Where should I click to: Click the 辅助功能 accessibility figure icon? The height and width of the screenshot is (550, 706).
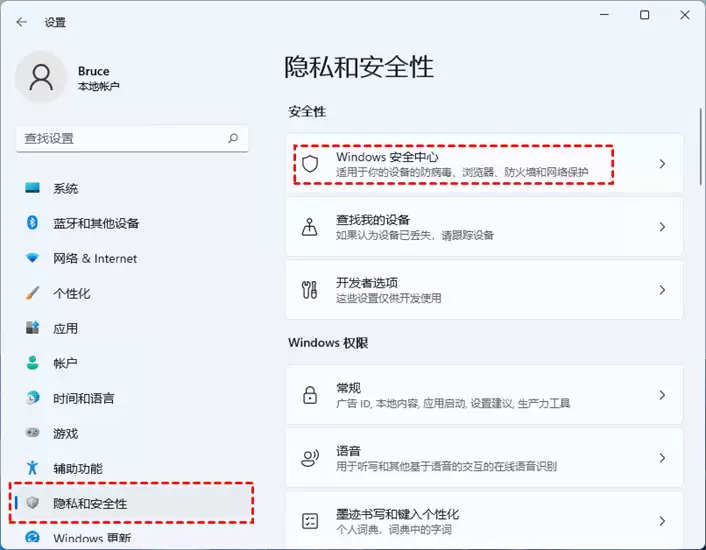coord(32,468)
